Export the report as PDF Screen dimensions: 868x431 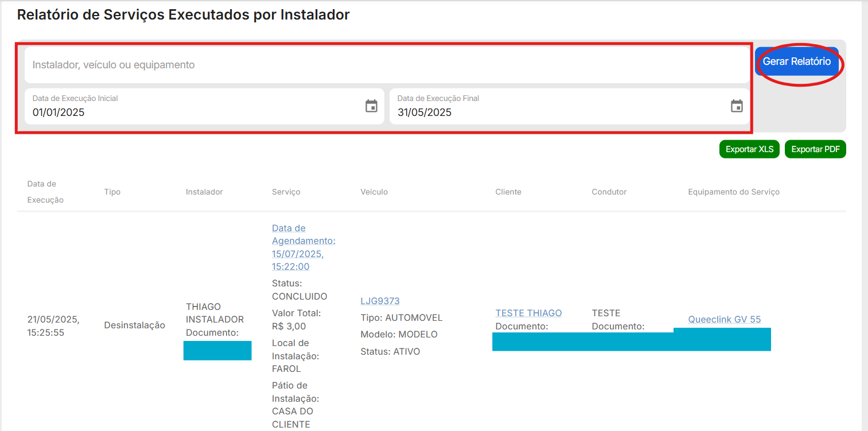pos(815,149)
